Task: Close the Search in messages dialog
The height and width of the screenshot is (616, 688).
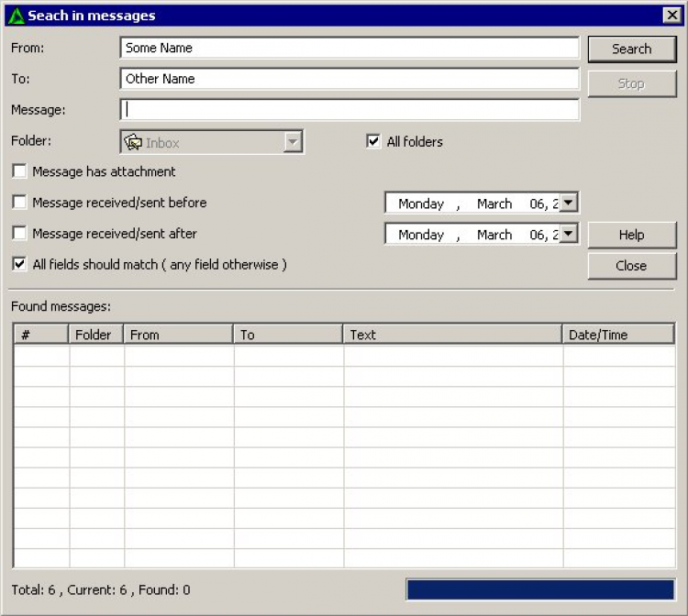Action: click(671, 16)
